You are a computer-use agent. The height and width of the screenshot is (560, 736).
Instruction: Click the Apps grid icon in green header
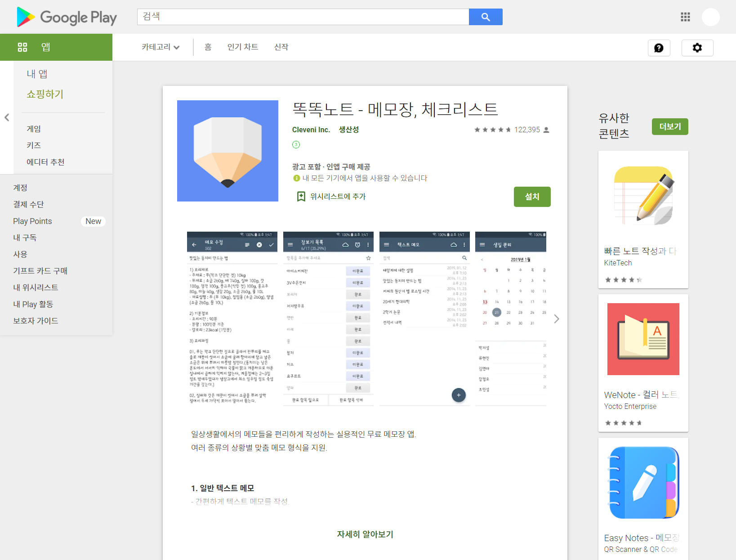pos(22,47)
